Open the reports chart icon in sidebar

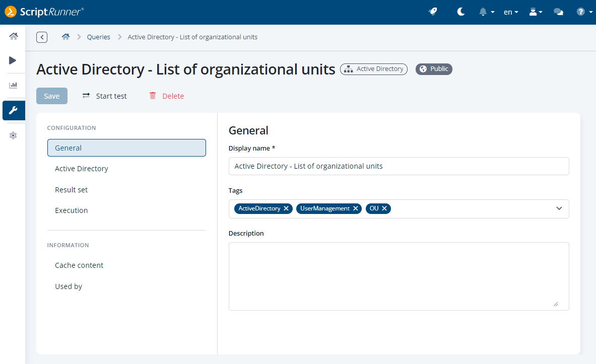pos(13,85)
